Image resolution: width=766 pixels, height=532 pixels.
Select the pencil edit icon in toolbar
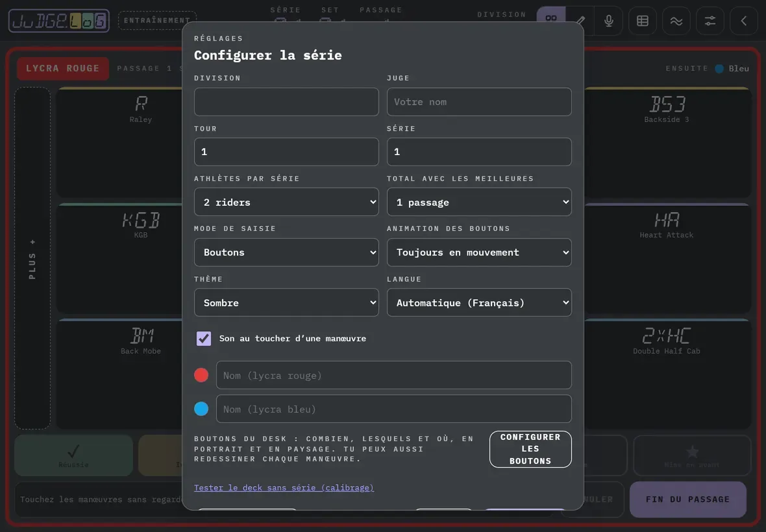580,21
